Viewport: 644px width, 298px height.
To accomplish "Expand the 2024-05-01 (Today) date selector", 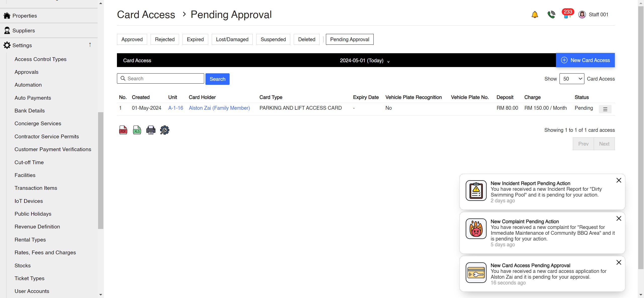I will [x=364, y=61].
